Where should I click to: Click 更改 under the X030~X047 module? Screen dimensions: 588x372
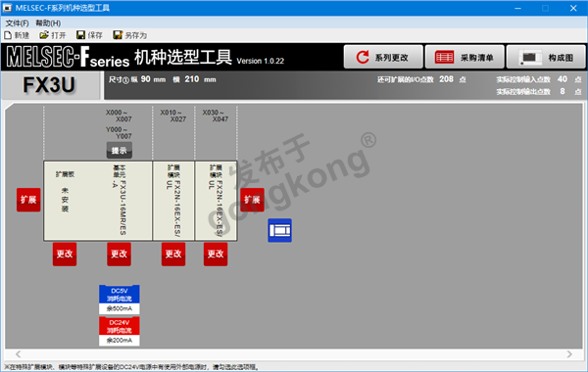(216, 254)
